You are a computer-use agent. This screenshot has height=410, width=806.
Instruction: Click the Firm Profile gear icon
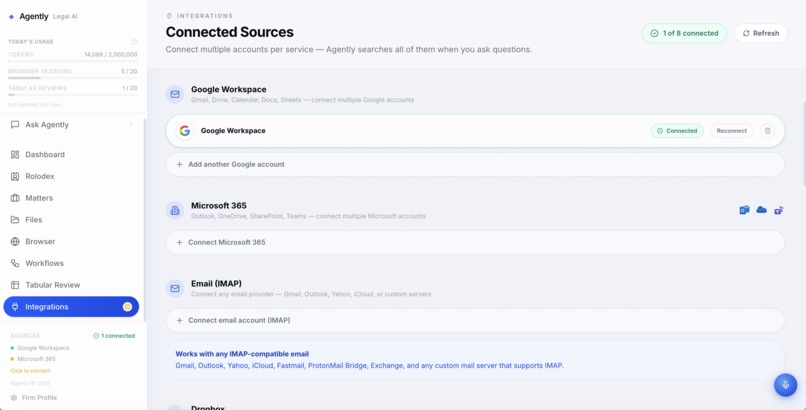(14, 398)
